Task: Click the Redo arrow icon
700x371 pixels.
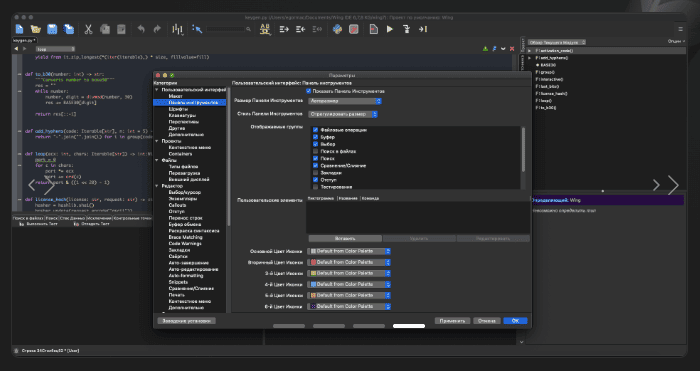Action: [x=157, y=29]
